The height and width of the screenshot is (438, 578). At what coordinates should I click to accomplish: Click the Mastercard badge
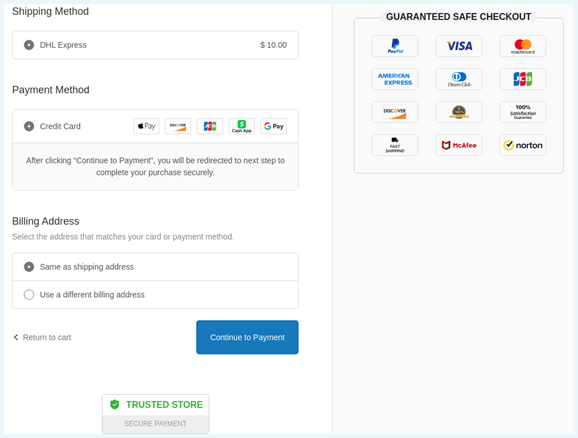[522, 46]
